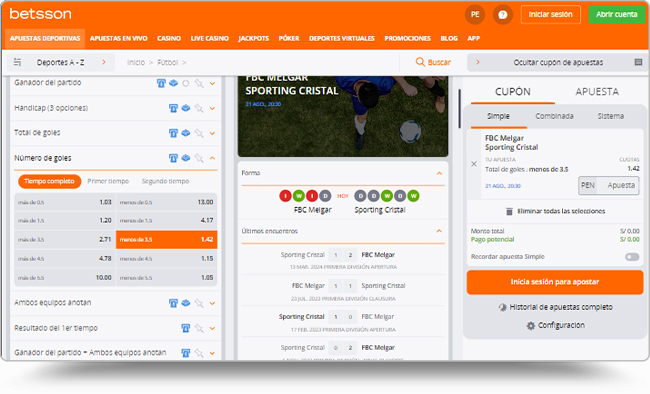Pin the Handicap (3 opciones) market
The height and width of the screenshot is (394, 650).
[x=199, y=108]
